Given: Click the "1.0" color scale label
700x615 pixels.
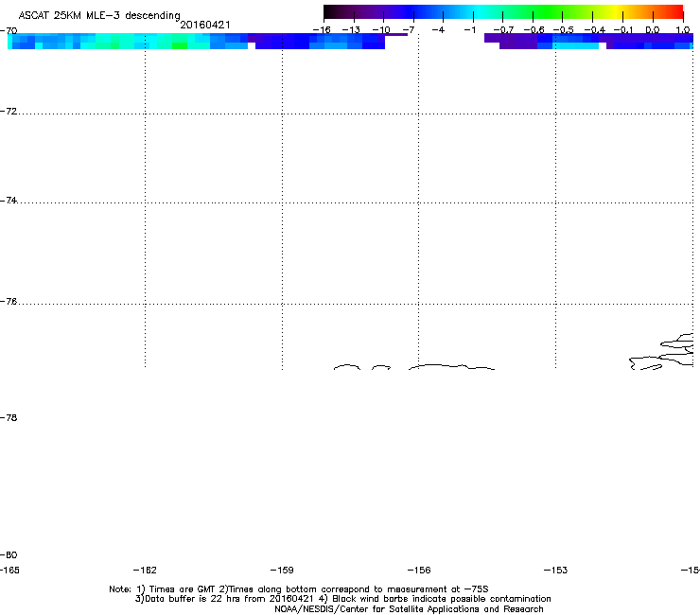Looking at the screenshot, I should pyautogui.click(x=683, y=30).
